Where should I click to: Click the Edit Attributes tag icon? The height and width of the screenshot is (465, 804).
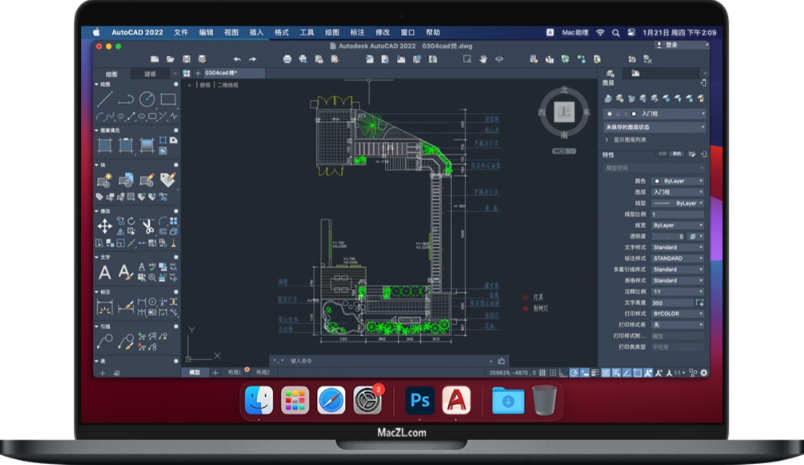point(168,179)
